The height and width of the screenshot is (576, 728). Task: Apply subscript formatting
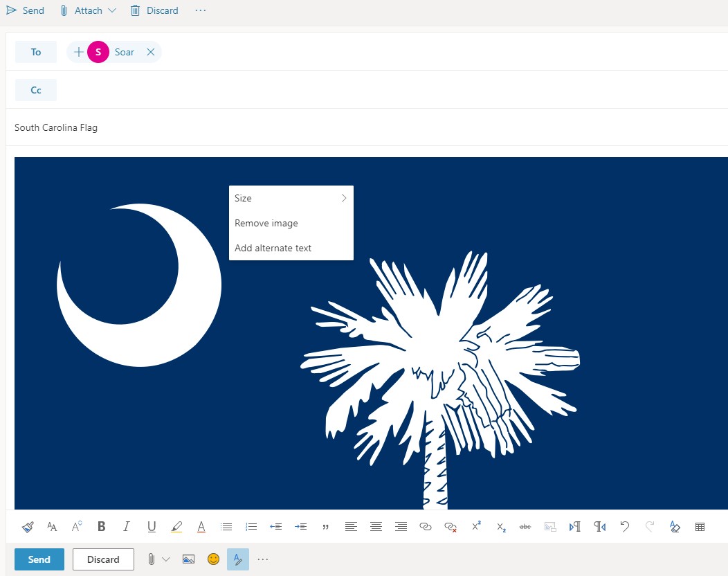pos(502,528)
